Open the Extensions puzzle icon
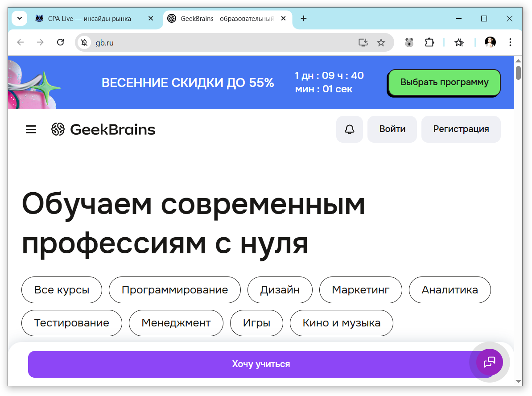Image resolution: width=532 pixels, height=396 pixels. click(429, 42)
